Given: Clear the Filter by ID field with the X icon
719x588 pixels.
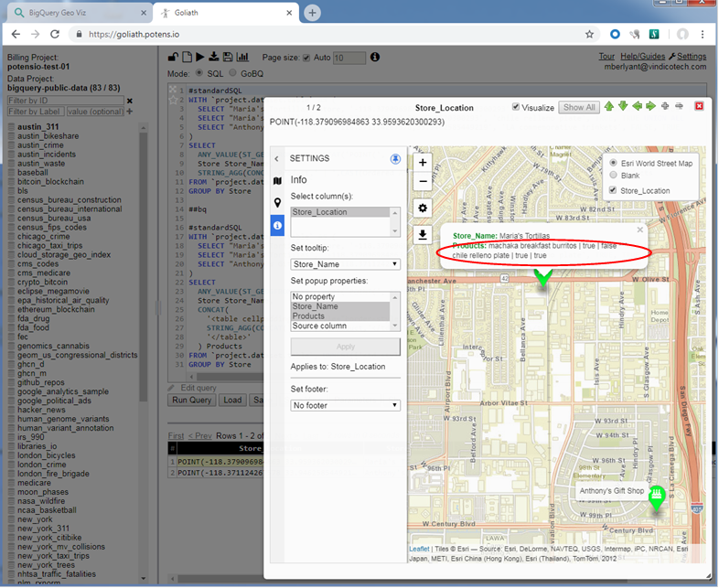Looking at the screenshot, I should coord(130,101).
